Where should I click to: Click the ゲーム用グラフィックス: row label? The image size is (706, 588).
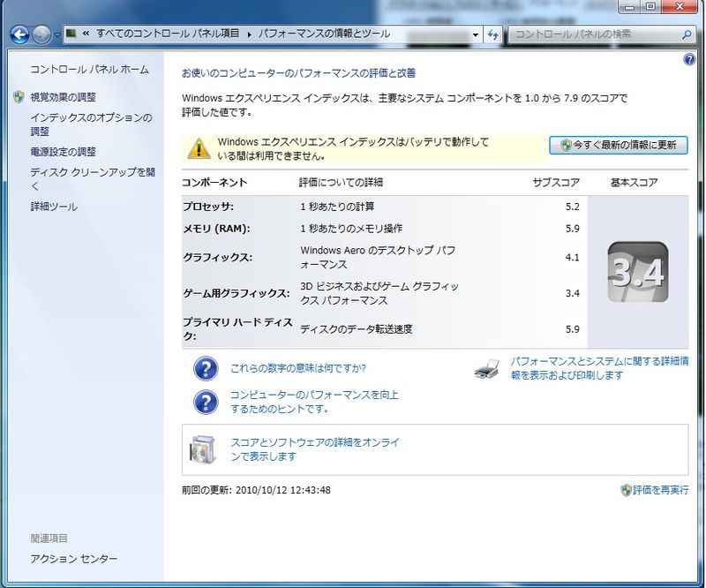(237, 293)
